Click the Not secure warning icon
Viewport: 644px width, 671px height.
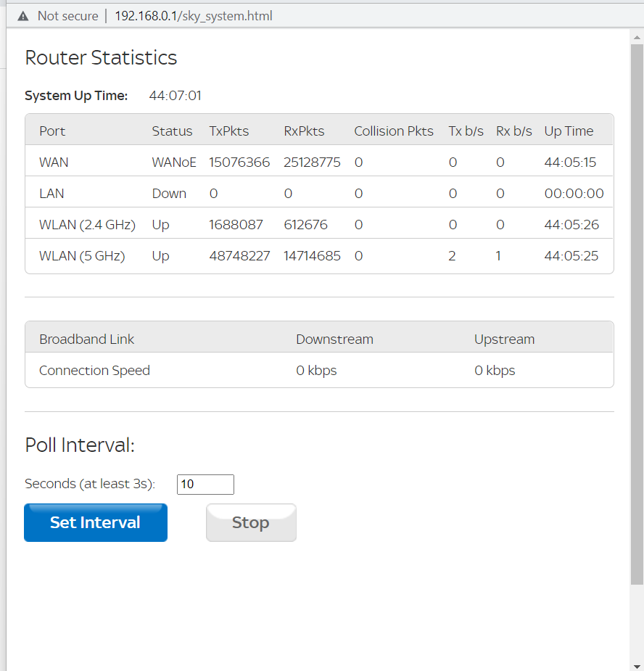[24, 15]
